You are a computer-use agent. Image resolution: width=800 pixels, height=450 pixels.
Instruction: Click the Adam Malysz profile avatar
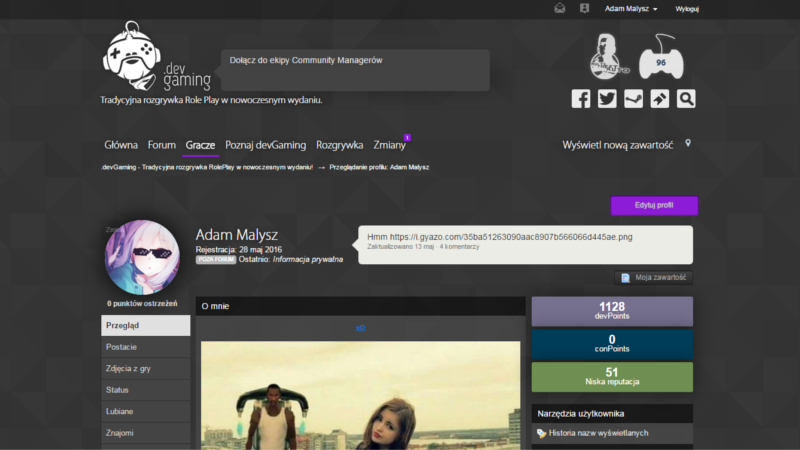pos(142,257)
